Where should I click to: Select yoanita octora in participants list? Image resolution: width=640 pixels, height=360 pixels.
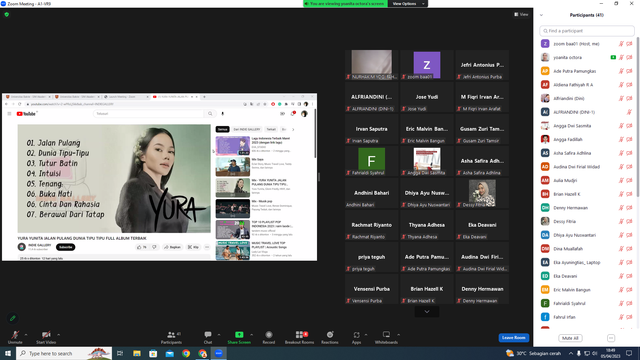[x=567, y=58]
